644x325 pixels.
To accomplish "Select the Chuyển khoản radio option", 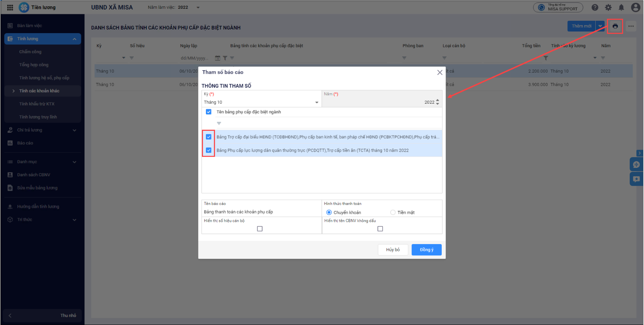I will pyautogui.click(x=329, y=213).
